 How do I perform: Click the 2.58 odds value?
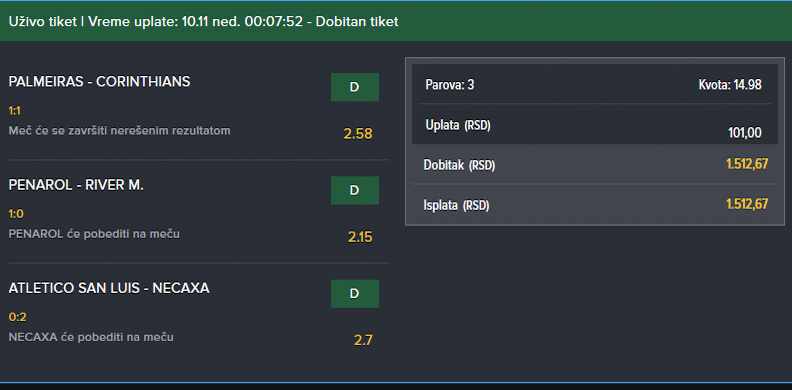point(358,134)
